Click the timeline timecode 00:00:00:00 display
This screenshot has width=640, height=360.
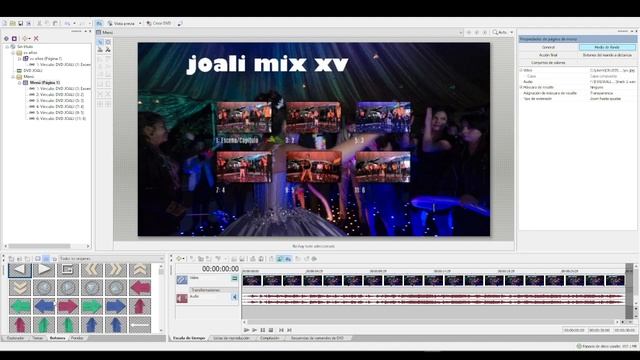click(x=220, y=269)
